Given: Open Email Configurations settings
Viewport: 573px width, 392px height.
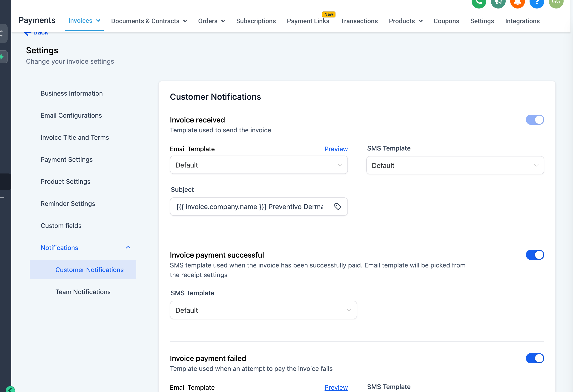Looking at the screenshot, I should [x=71, y=115].
